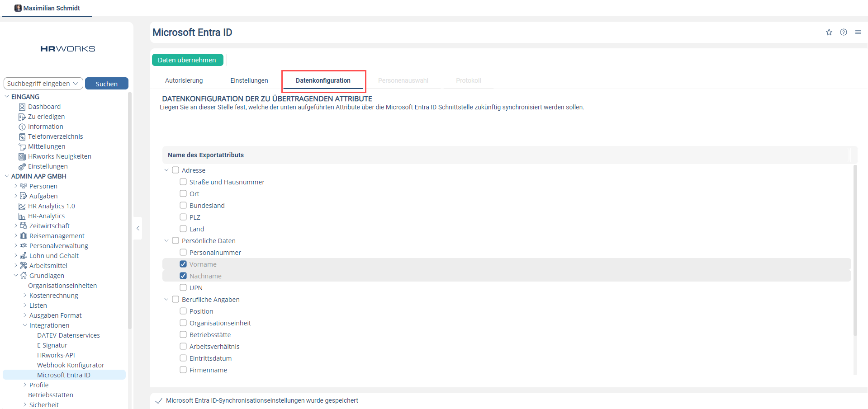868x409 pixels.
Task: Click the HR Analytics 1.0 chart icon
Action: (x=22, y=207)
